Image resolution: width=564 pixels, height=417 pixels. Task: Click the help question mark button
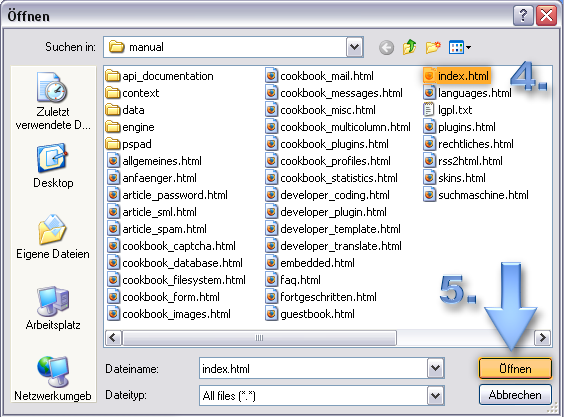(523, 16)
